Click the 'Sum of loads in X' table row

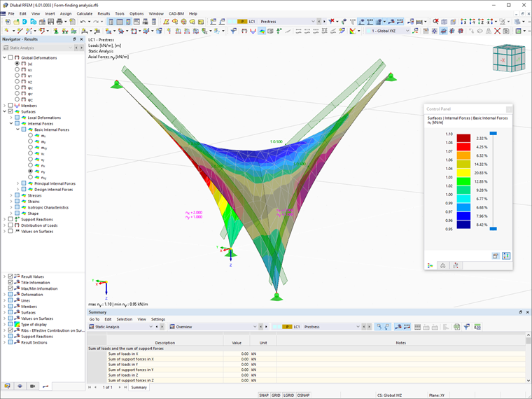click(x=307, y=353)
